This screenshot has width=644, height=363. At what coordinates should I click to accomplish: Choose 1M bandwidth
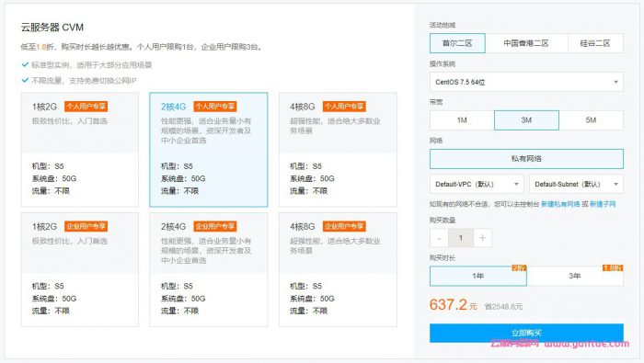pos(462,120)
